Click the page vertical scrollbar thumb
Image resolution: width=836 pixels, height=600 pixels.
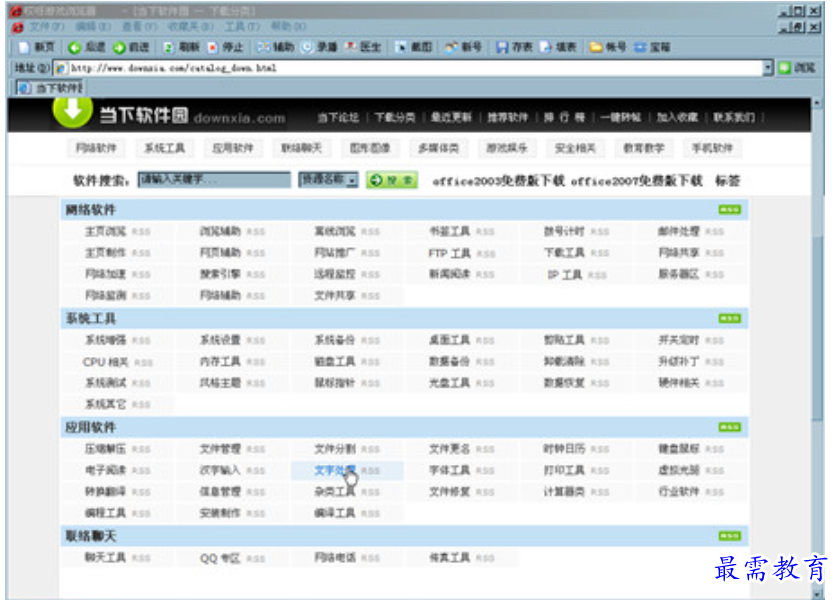[x=817, y=328]
